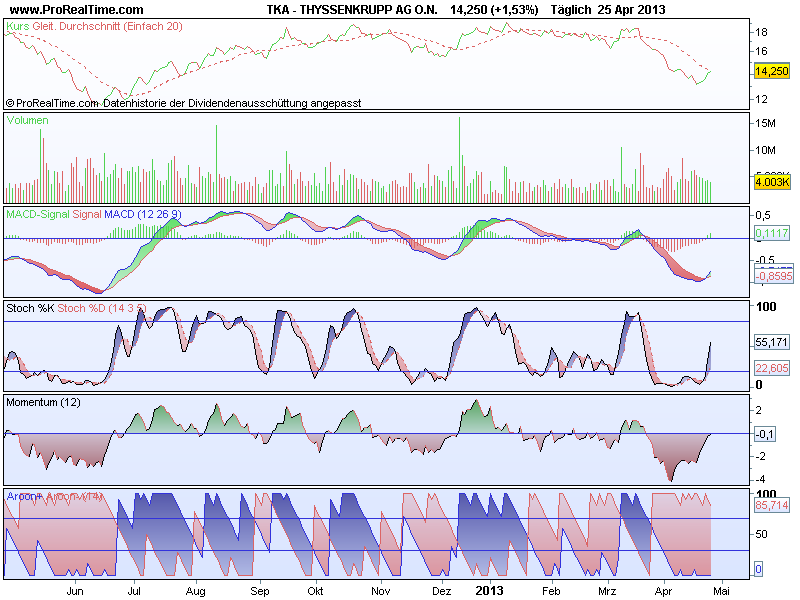
Task: Click the 55,171 stochastic %K value tag
Action: coord(771,342)
